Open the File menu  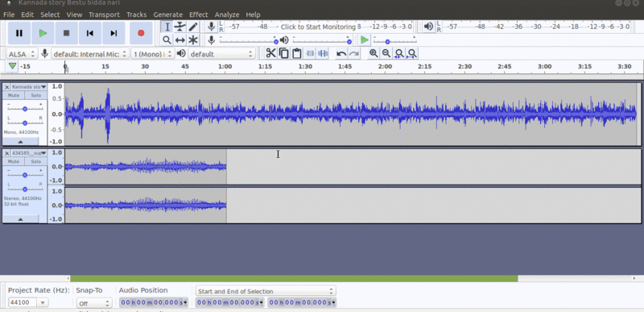coord(9,15)
